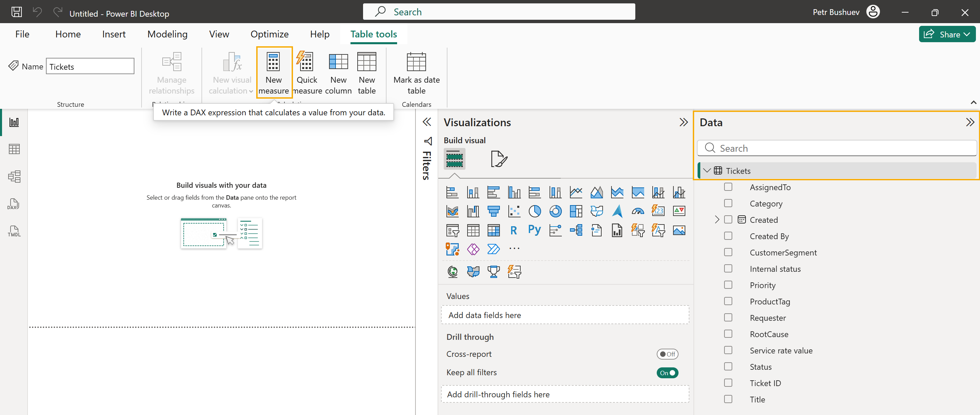
Task: Select the globe custom visual
Action: [452, 271]
